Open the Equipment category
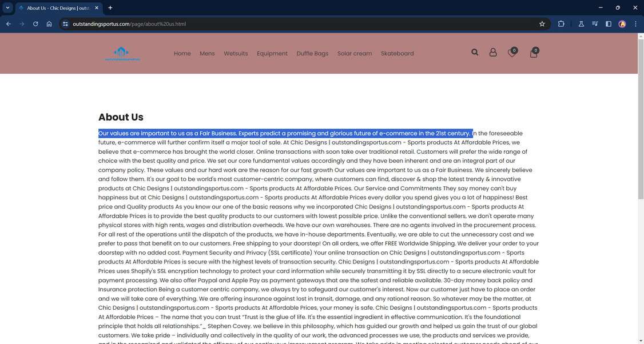 [272, 53]
